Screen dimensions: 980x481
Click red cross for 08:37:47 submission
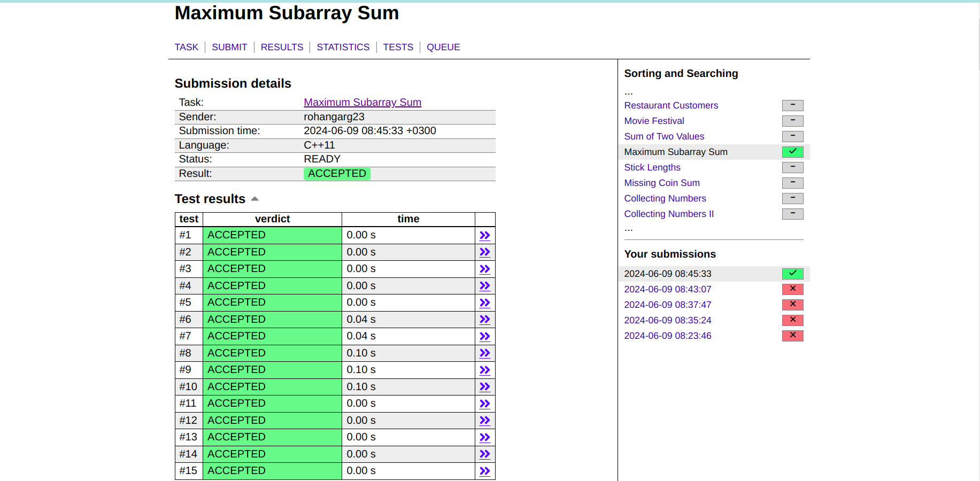792,305
